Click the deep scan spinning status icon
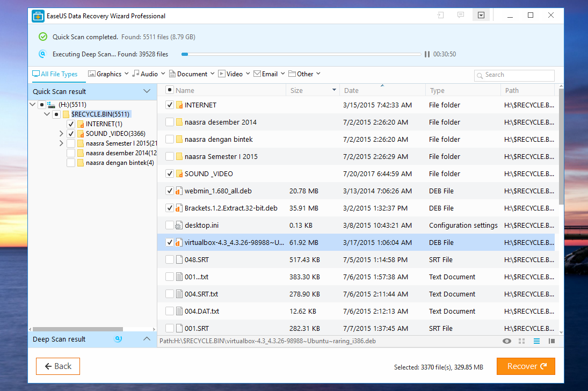This screenshot has width=588, height=391. (x=43, y=54)
